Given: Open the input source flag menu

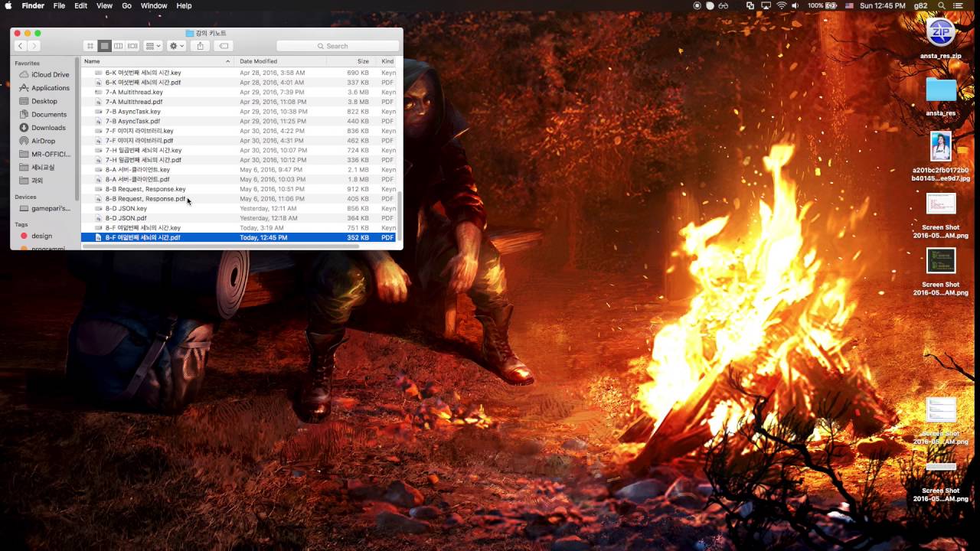Looking at the screenshot, I should [x=849, y=5].
